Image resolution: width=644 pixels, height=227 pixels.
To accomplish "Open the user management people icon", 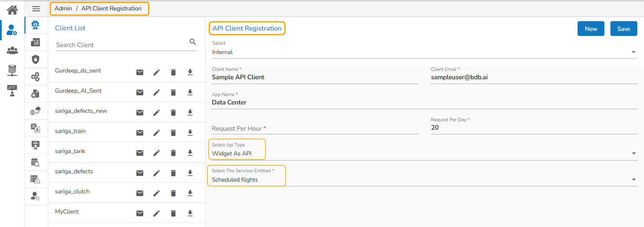I will click(x=12, y=50).
